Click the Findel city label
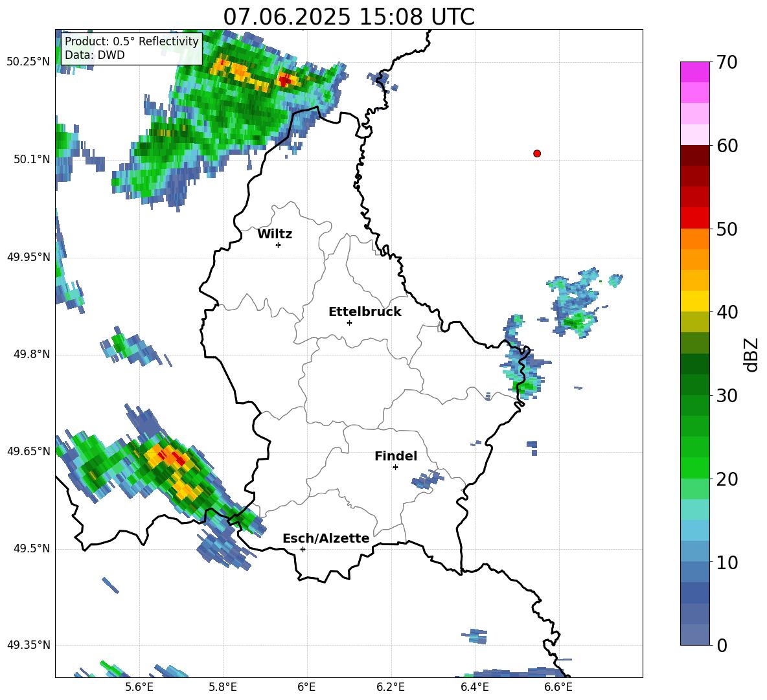Screen dimensions: 767x700 coord(396,456)
